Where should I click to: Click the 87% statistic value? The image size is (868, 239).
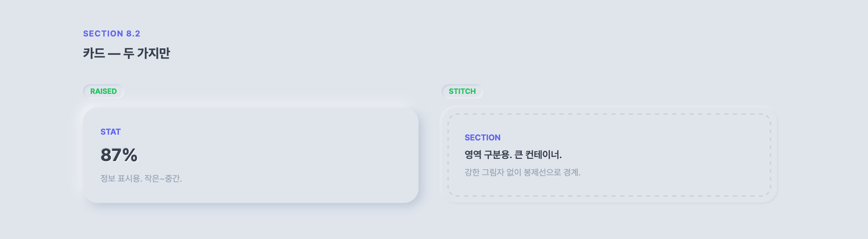tap(119, 155)
